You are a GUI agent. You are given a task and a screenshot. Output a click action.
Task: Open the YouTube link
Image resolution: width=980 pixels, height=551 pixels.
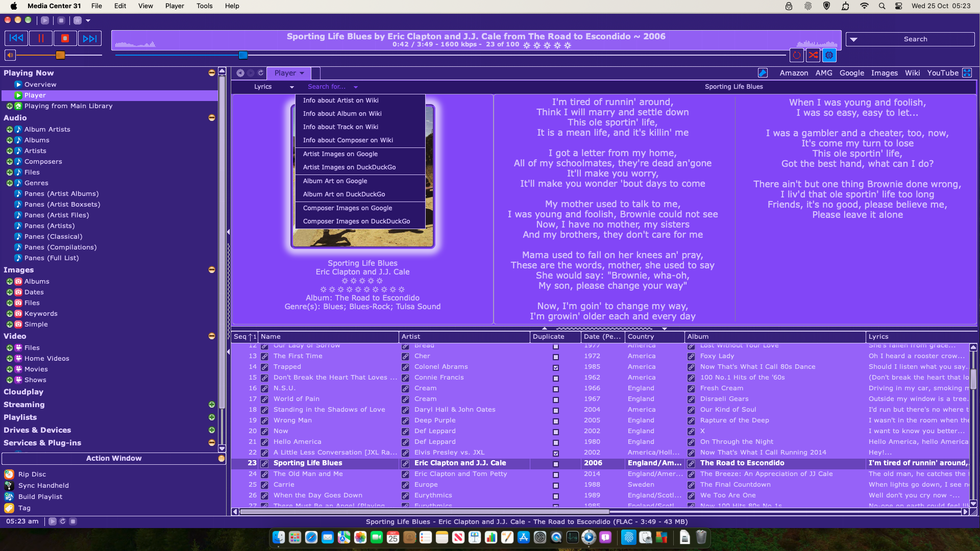pyautogui.click(x=943, y=73)
